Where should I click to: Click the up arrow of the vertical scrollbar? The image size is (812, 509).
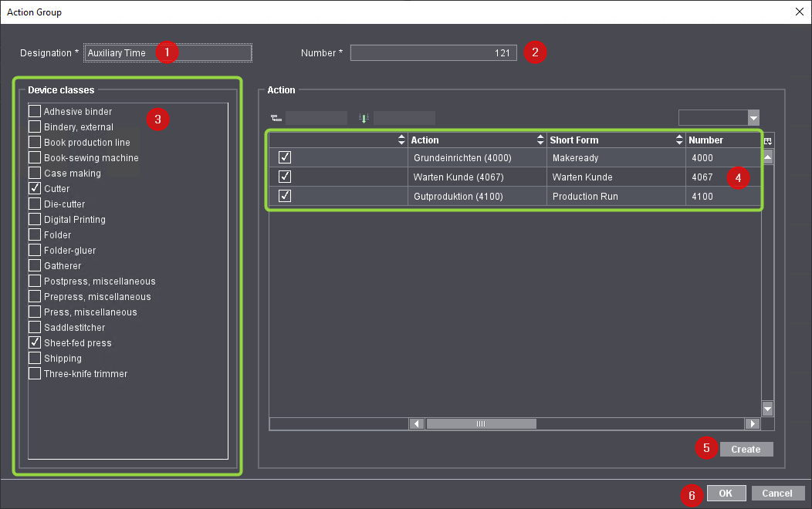click(x=766, y=157)
